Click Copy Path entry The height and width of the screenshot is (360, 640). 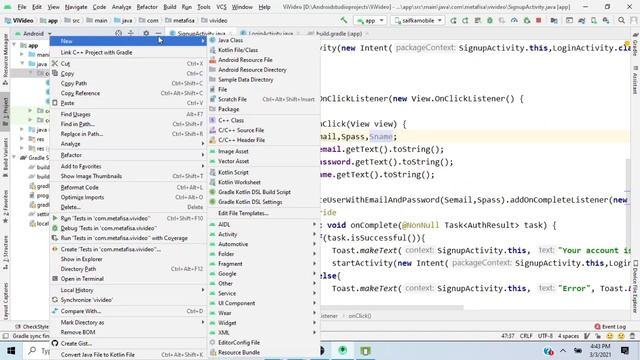coord(128,83)
